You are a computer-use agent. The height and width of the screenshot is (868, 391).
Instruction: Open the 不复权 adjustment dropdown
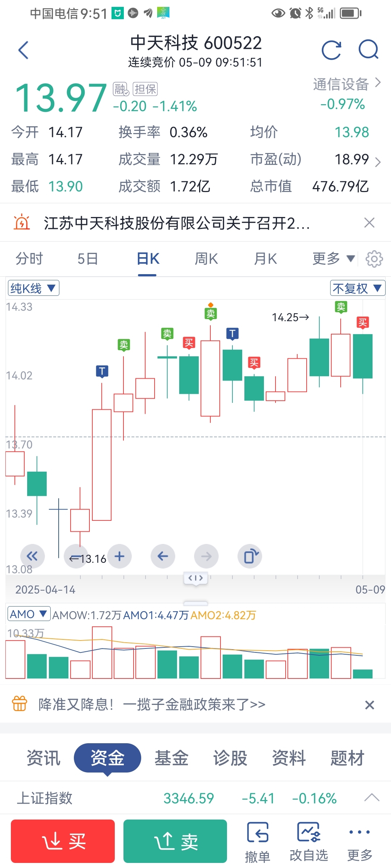click(358, 288)
